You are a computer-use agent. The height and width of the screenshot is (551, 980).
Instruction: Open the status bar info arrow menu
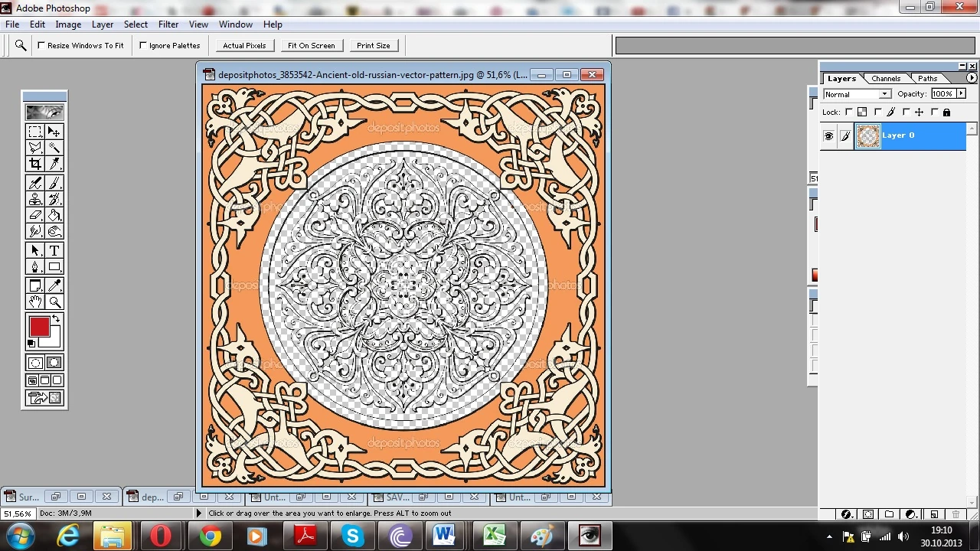tap(199, 514)
